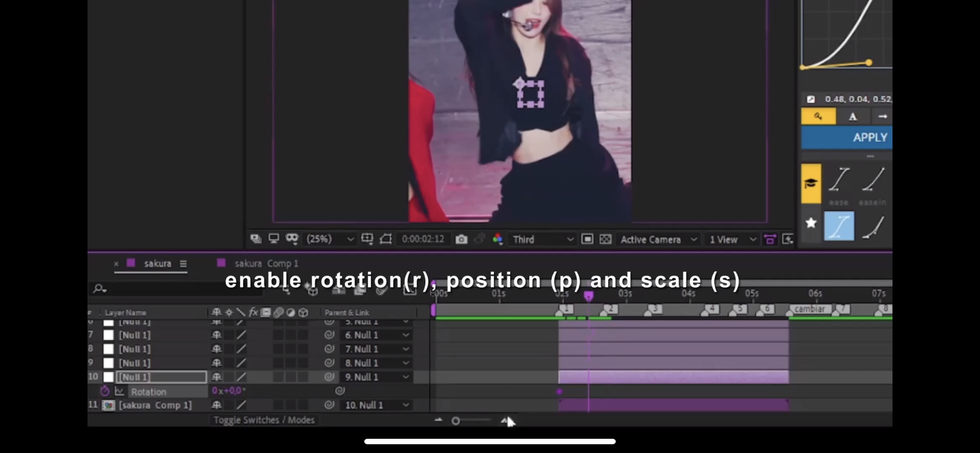Screen dimensions: 980x453
Task: Toggle the quality switch on sakura Comp 1 layer
Action: pyautogui.click(x=241, y=405)
